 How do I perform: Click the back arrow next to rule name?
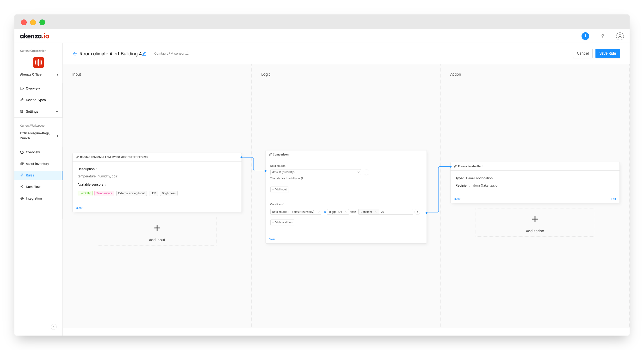[74, 54]
